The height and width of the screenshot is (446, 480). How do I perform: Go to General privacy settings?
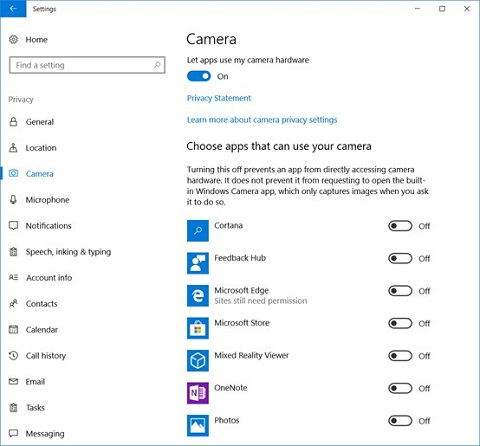[x=40, y=122]
